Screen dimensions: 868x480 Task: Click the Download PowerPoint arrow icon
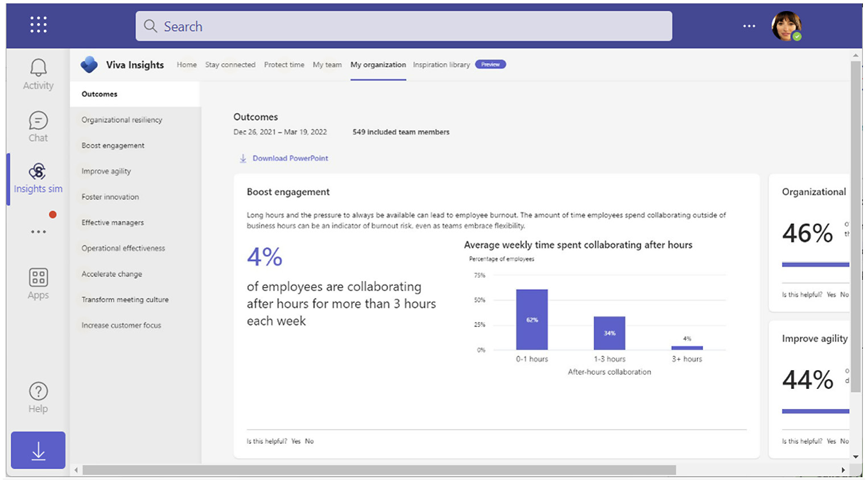point(243,158)
